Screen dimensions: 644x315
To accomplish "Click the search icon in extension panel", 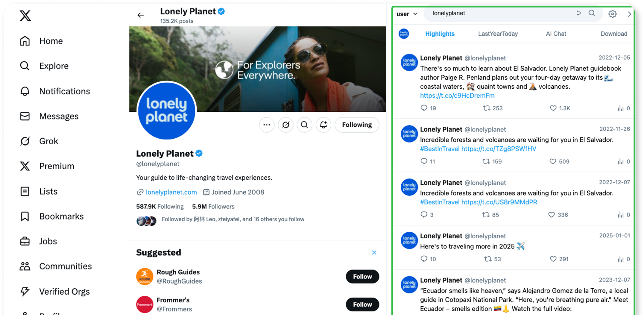I will 592,13.
